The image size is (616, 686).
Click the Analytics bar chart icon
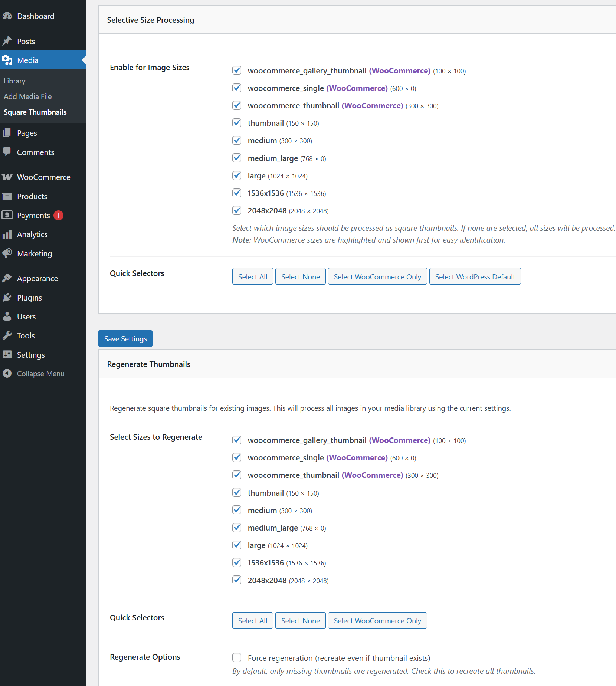click(x=7, y=234)
